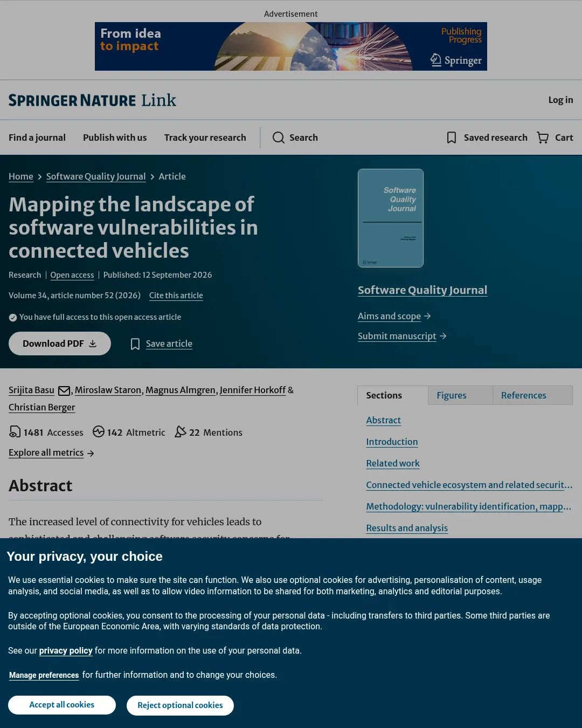The width and height of the screenshot is (582, 728).
Task: Open Find a journal menu item
Action: (37, 138)
